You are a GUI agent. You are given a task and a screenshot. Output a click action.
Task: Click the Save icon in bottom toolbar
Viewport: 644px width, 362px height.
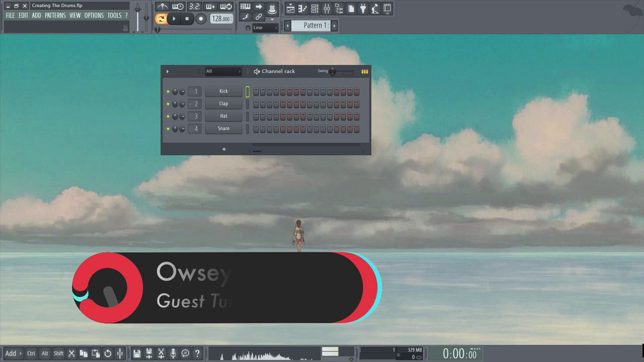[136, 353]
